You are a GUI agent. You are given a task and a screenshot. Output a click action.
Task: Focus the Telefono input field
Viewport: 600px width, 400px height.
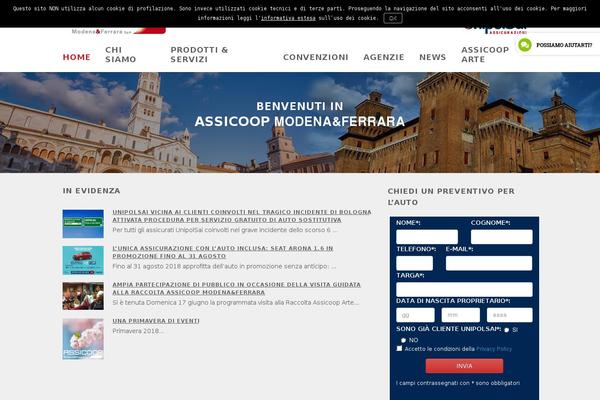414,263
